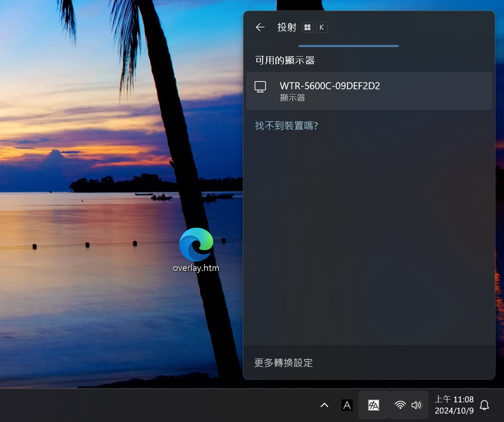Expand the hidden tray icons chevron

point(324,405)
